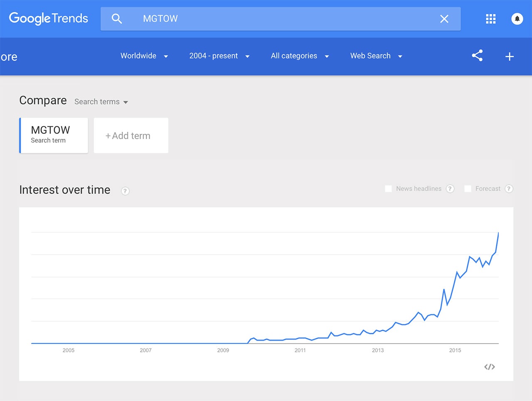Select the MGTOW search term card

click(x=54, y=135)
